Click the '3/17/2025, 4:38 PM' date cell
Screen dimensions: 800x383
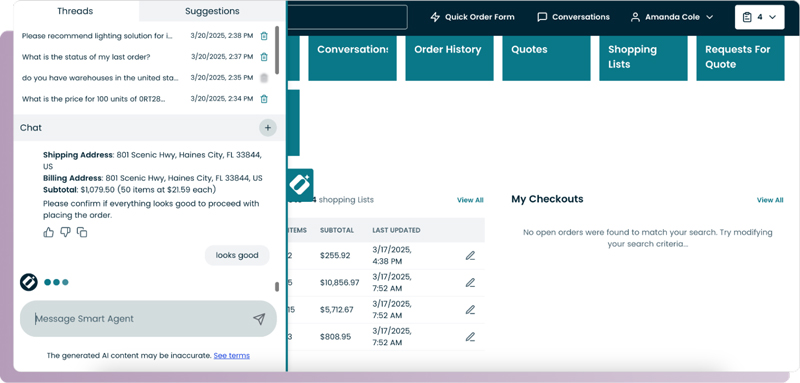(392, 256)
